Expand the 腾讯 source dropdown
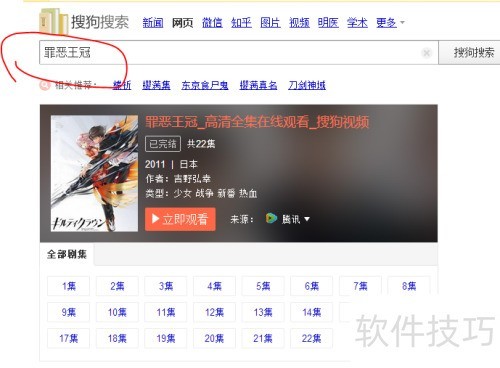Image resolution: width=500 pixels, height=368 pixels. pyautogui.click(x=296, y=219)
